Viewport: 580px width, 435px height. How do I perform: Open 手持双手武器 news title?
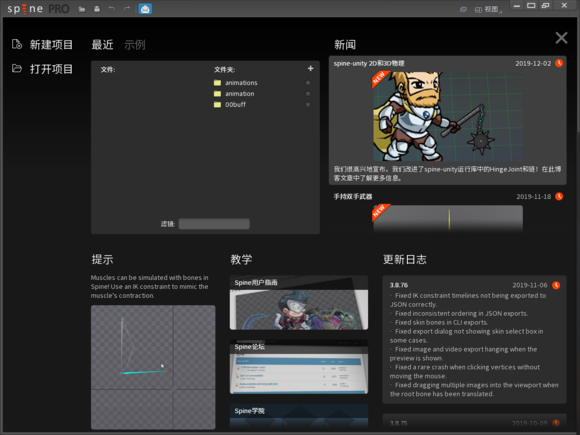[x=353, y=196]
